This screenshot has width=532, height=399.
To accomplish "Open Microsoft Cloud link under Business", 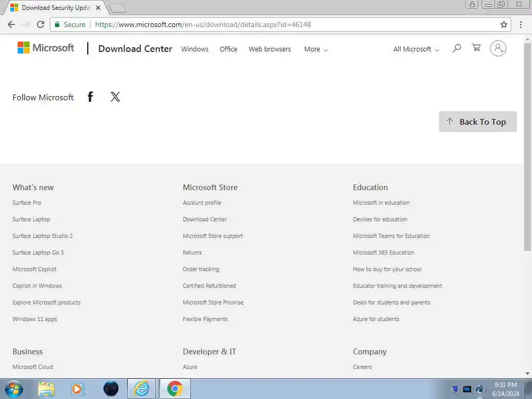I will (33, 367).
